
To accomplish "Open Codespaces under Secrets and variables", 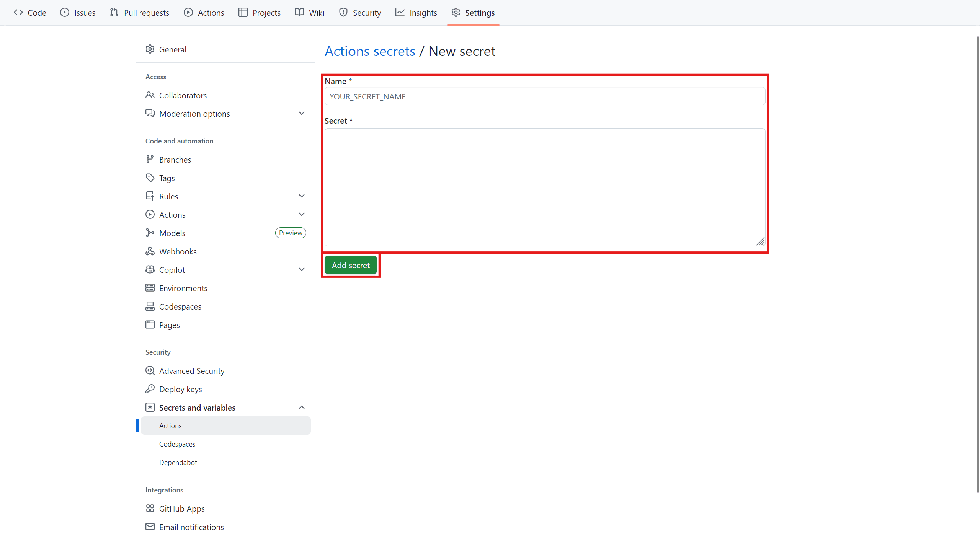I will 226,444.
